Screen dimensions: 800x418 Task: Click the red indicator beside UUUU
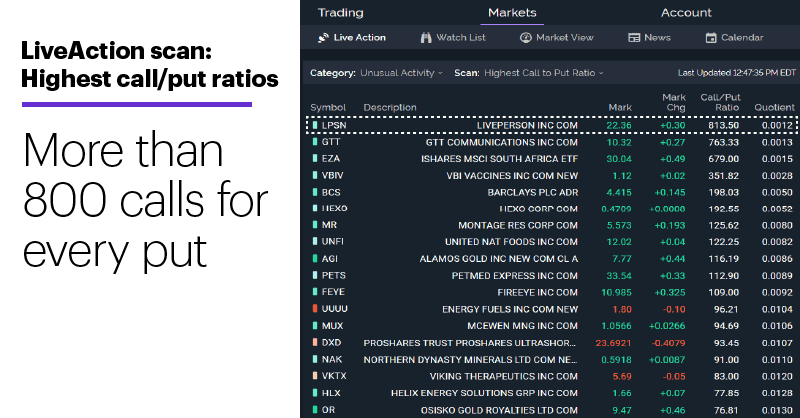[x=315, y=309]
